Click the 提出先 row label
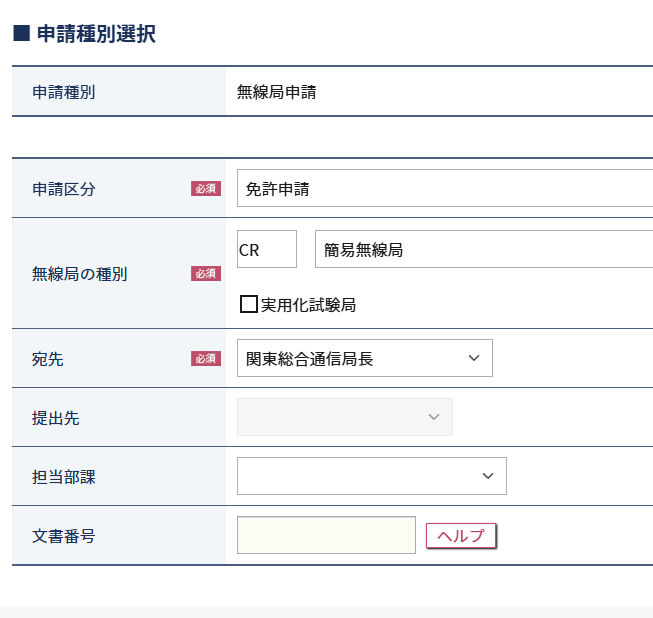 (56, 418)
